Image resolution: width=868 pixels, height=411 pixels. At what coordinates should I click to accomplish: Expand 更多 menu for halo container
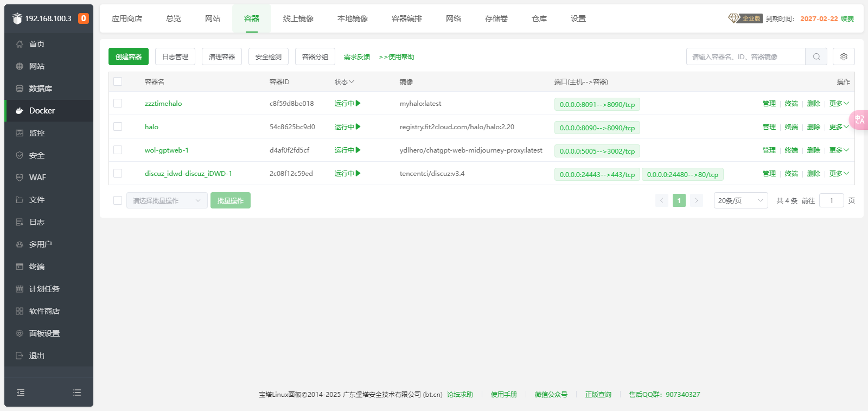pyautogui.click(x=839, y=127)
